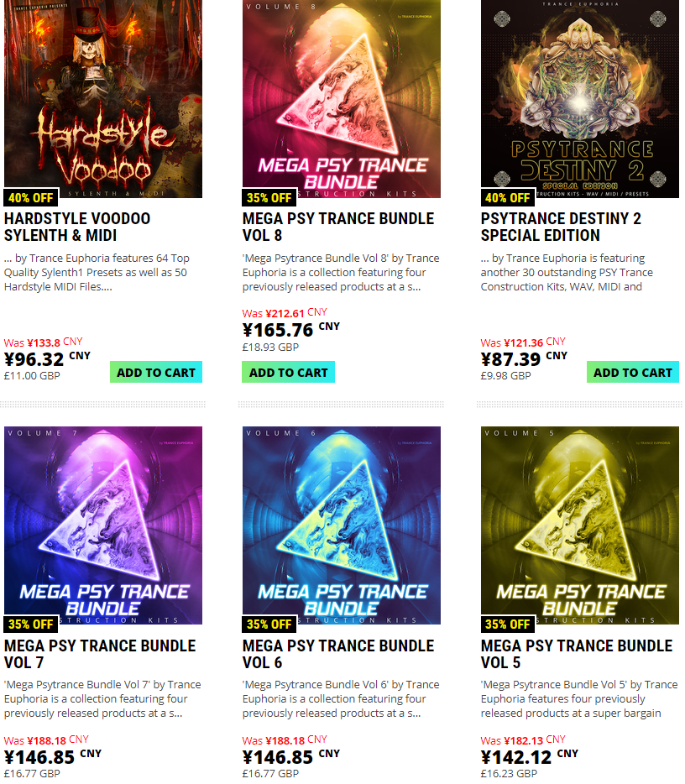685x784 pixels.
Task: Add Psytrance Destiny 2 Special Edition to cart
Action: 632,372
